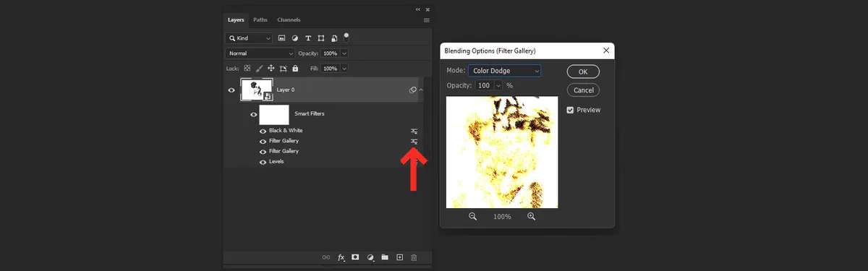
Task: Click link layers icon at panel bottom
Action: point(326,257)
